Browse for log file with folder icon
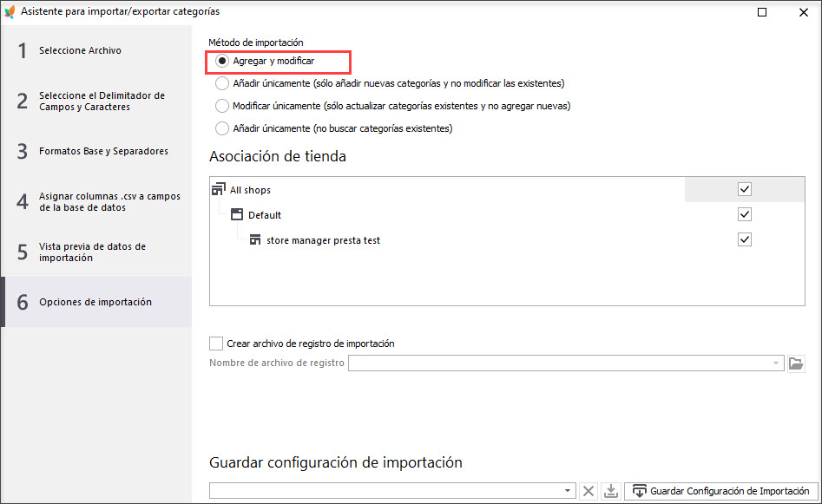Image resolution: width=822 pixels, height=504 pixels. coord(796,363)
